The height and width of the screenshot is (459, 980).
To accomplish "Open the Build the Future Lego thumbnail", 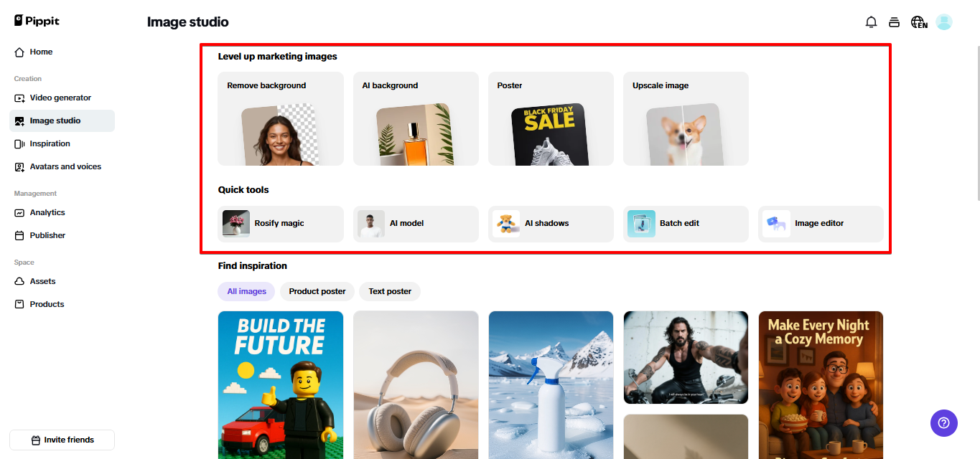I will [x=281, y=384].
